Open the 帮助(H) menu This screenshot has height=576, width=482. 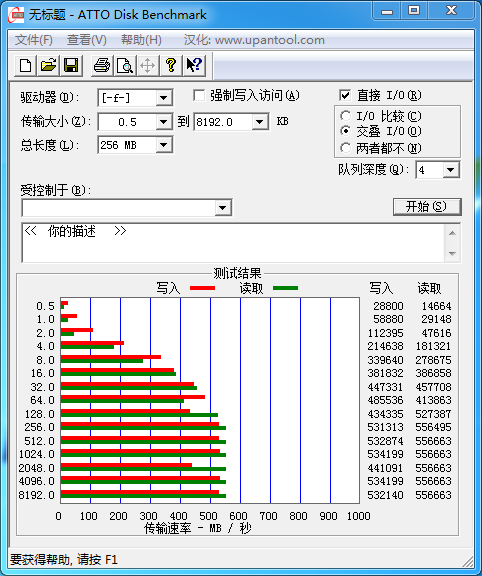click(141, 40)
